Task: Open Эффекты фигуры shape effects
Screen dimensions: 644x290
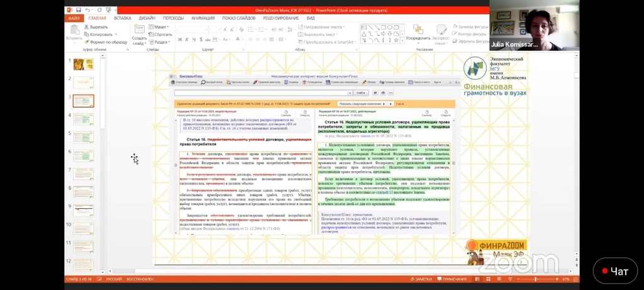Action: 470,42
